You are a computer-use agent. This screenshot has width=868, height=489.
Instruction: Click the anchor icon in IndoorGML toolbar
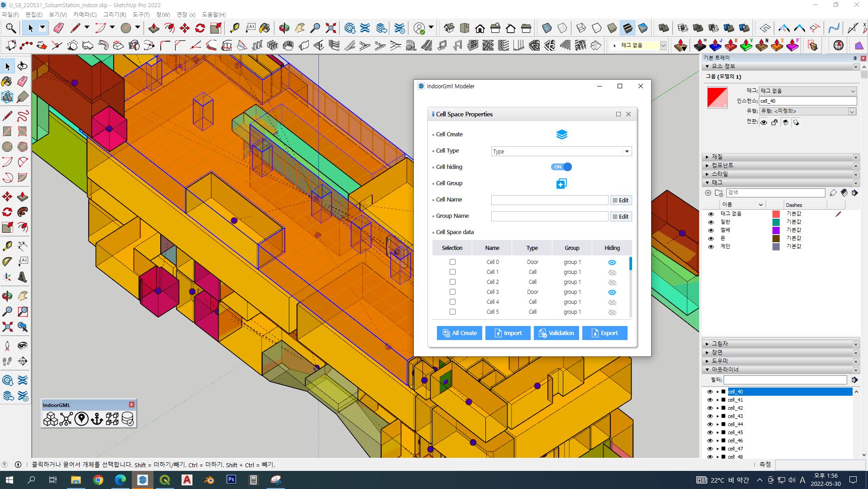97,419
